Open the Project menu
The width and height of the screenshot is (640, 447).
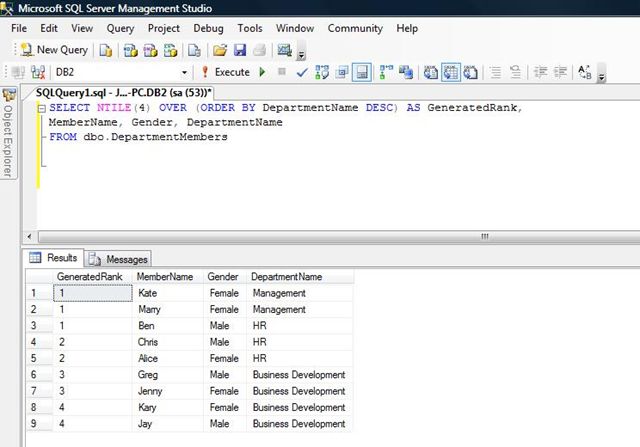click(x=164, y=28)
